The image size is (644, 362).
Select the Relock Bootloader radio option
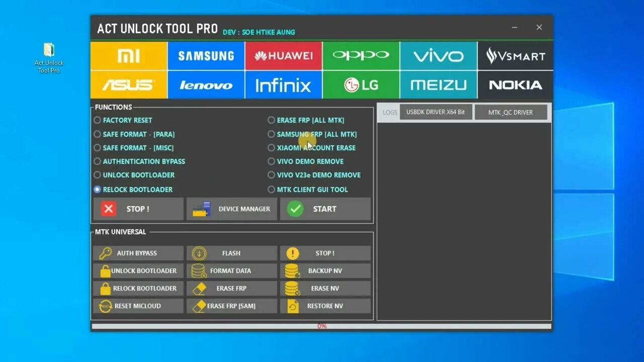(x=133, y=190)
